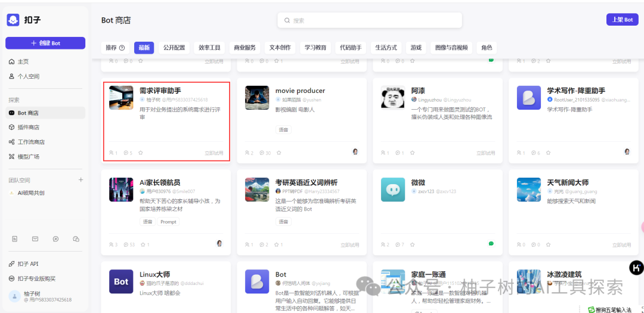Image resolution: width=644 pixels, height=313 pixels.
Task: Open the 微微 bot icon
Action: coord(393,190)
